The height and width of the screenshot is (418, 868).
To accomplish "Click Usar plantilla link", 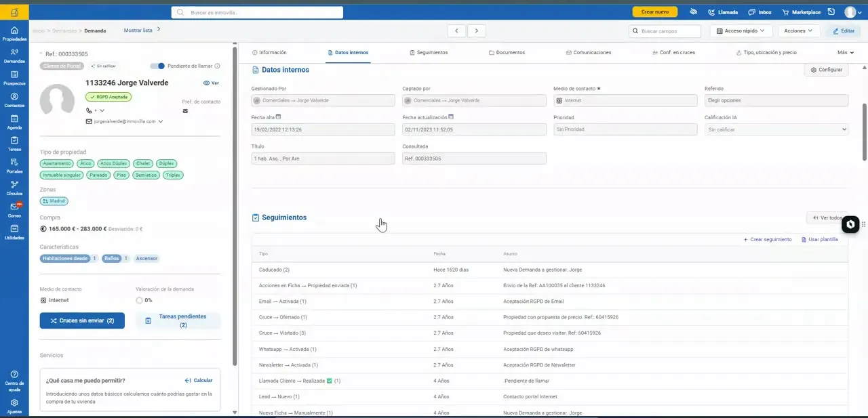I will [819, 240].
